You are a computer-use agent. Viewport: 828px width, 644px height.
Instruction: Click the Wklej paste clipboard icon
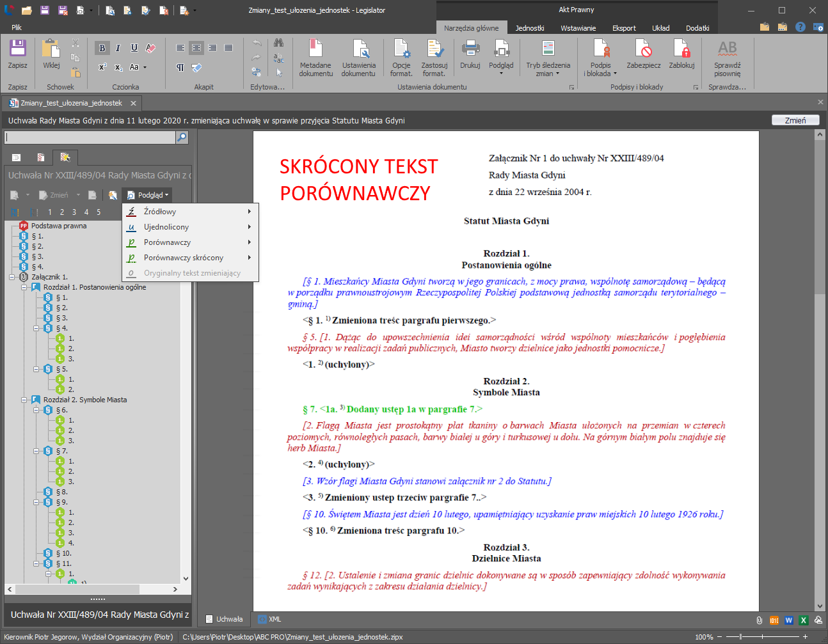click(x=51, y=48)
